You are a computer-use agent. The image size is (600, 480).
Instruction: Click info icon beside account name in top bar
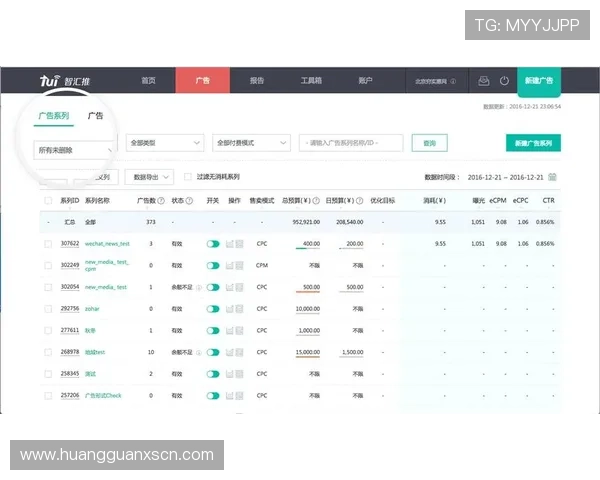coord(453,81)
